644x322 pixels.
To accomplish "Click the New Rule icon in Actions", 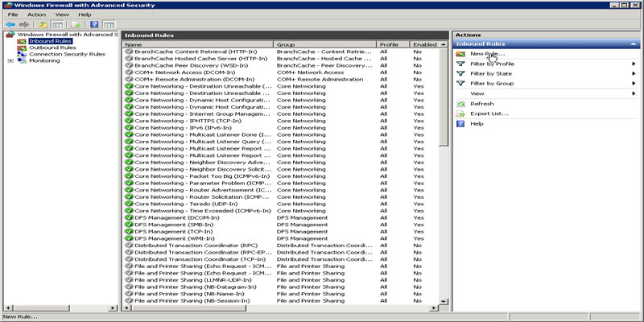I will [460, 54].
